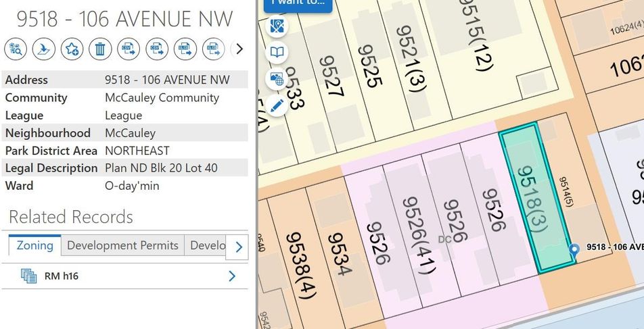This screenshot has width=644, height=329.
Task: Open the book legend icon on map
Action: [277, 52]
